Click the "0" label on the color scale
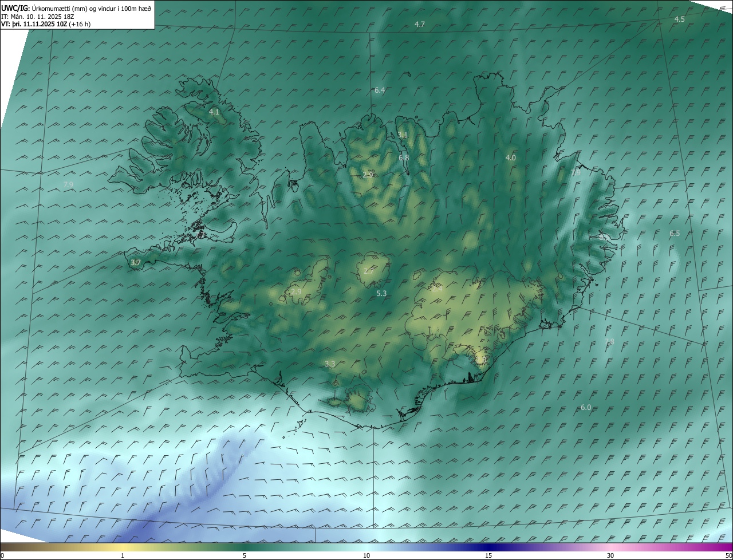This screenshot has height=560, width=733. [2, 555]
